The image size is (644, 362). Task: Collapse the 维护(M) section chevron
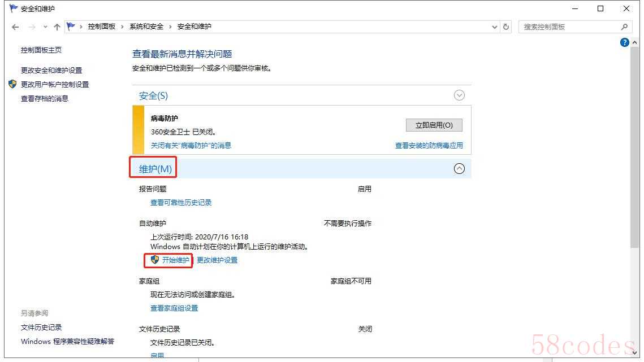coord(459,169)
